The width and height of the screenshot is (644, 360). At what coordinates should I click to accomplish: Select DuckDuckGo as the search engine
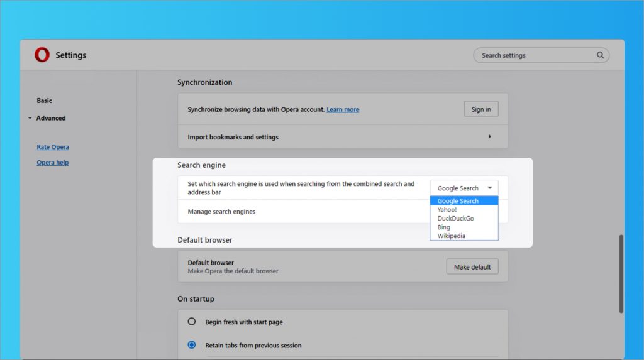(x=464, y=219)
